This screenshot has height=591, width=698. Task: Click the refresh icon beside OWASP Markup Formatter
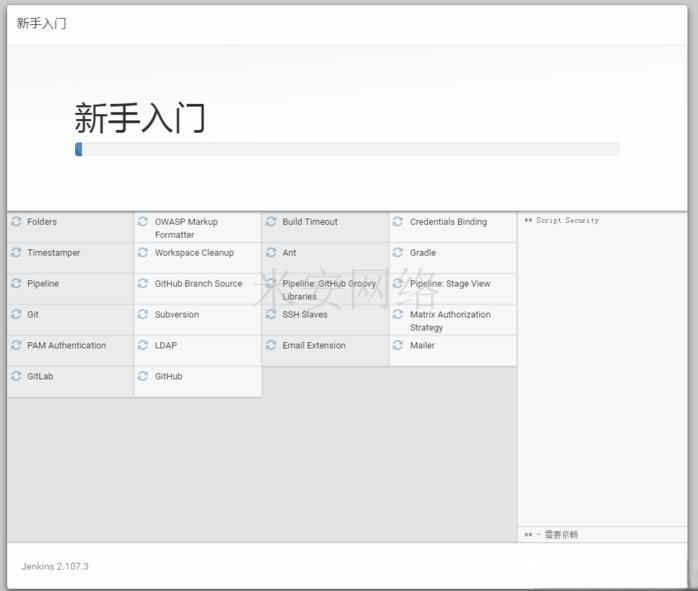[x=143, y=221]
